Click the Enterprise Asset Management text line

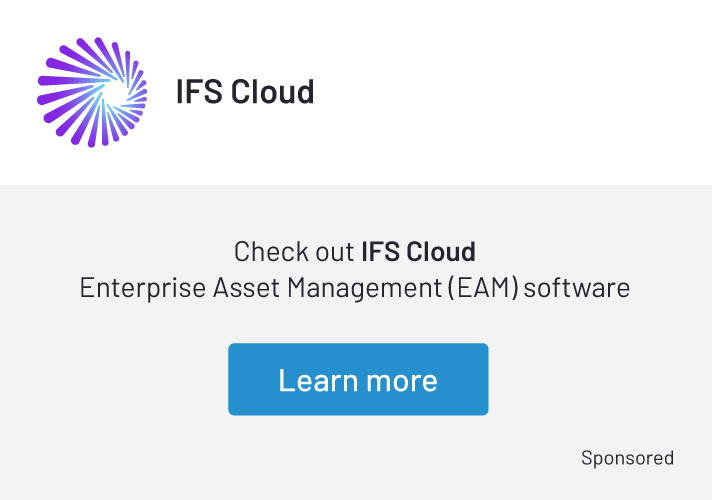click(x=355, y=288)
